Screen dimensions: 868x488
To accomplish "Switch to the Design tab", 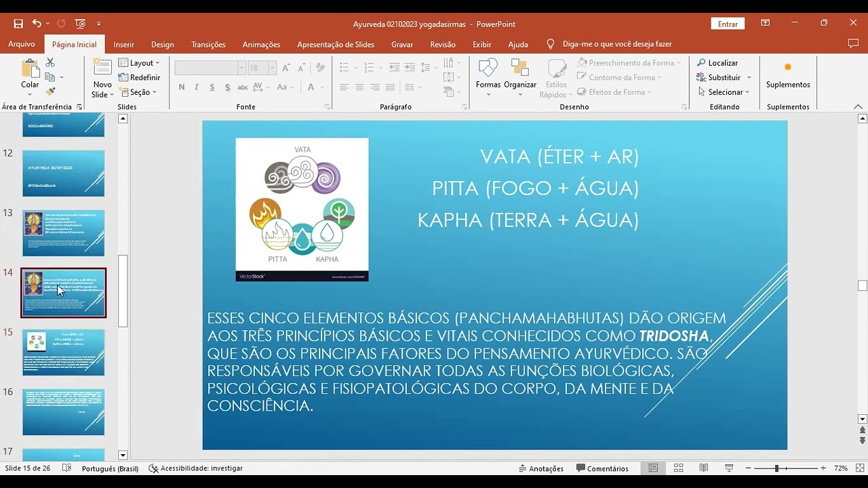I will pos(163,44).
